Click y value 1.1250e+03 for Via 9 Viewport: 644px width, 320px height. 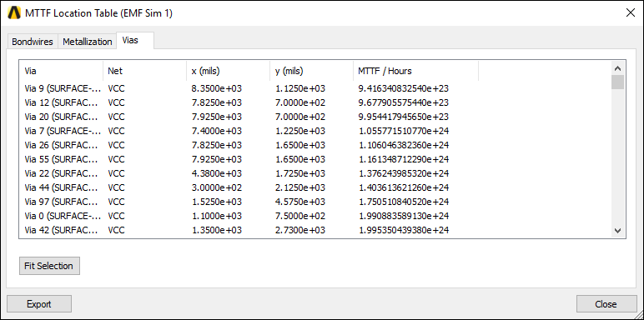tap(300, 88)
